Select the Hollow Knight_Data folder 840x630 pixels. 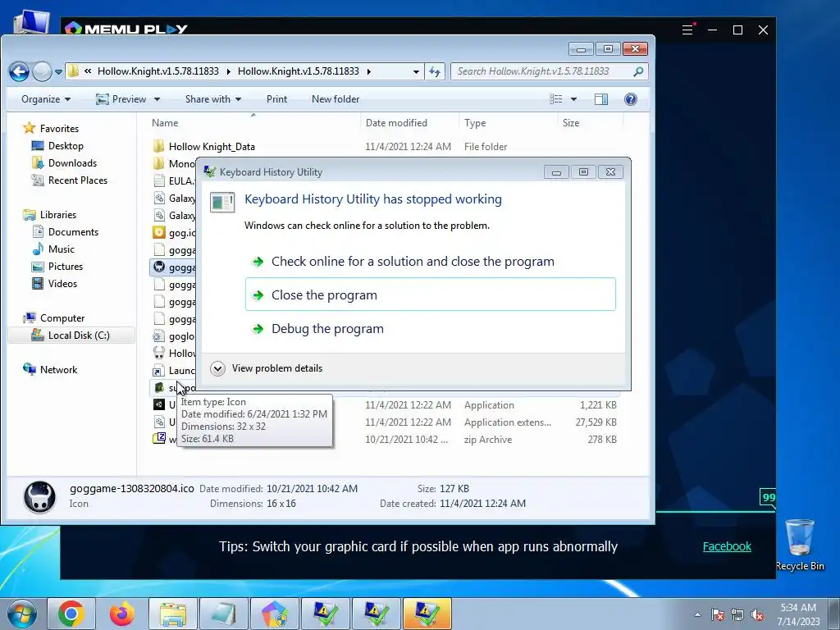212,147
